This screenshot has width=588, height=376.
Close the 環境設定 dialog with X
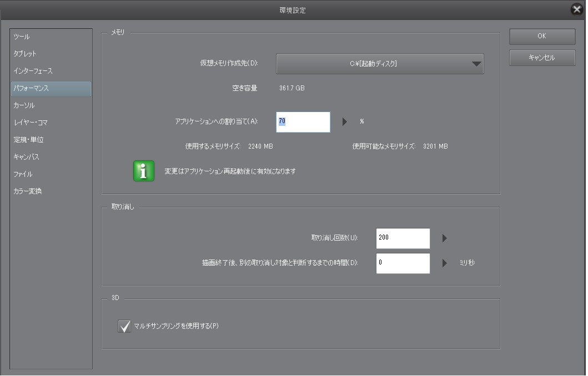(577, 9)
